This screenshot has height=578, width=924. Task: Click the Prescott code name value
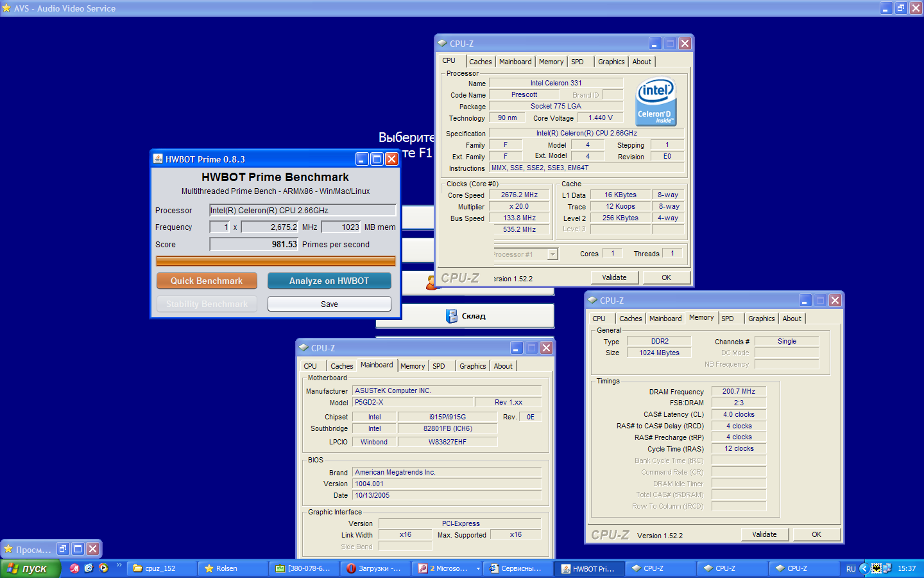524,94
